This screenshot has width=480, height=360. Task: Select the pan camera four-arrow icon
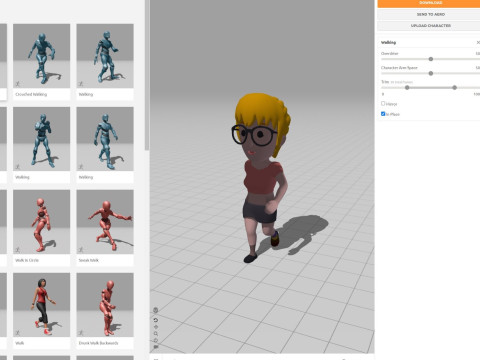coord(156,327)
